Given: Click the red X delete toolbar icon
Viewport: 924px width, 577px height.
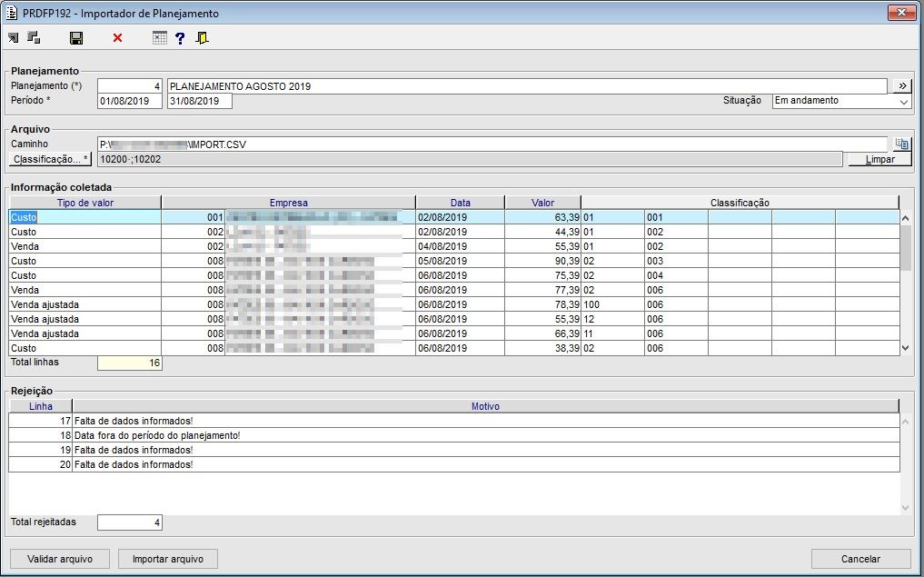Looking at the screenshot, I should point(117,38).
